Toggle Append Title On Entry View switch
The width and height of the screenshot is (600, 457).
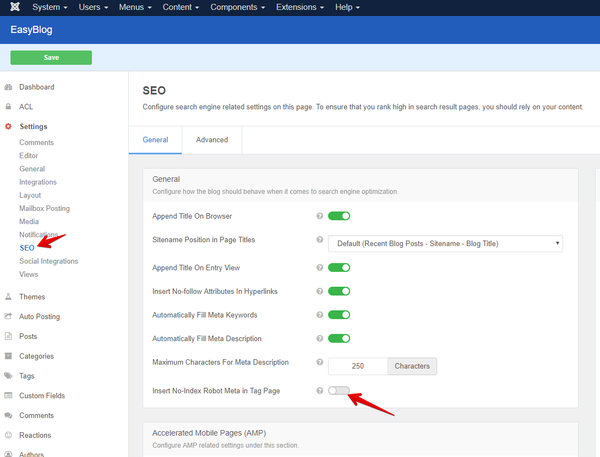(x=339, y=268)
